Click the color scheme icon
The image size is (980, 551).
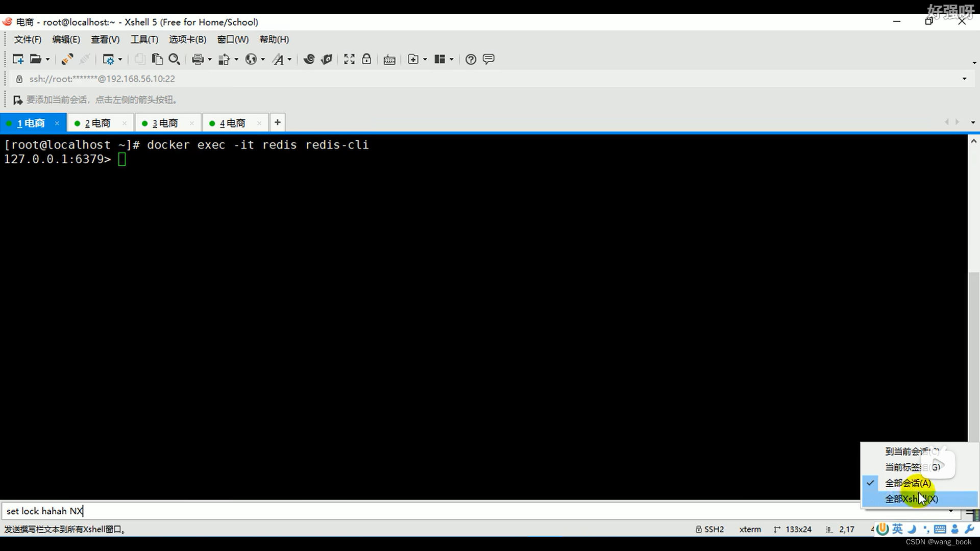point(224,59)
